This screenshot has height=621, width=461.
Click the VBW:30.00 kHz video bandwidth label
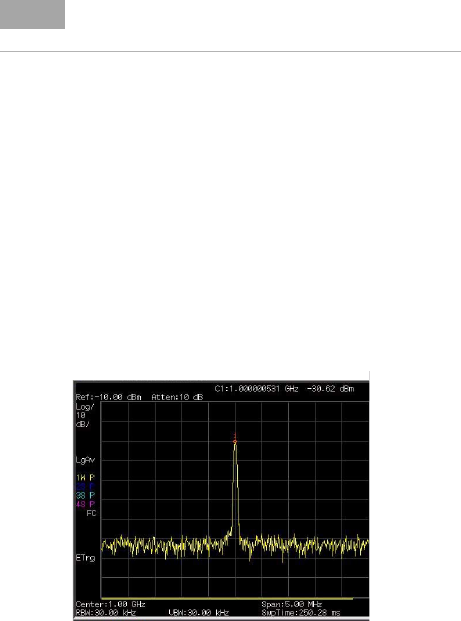(199, 613)
